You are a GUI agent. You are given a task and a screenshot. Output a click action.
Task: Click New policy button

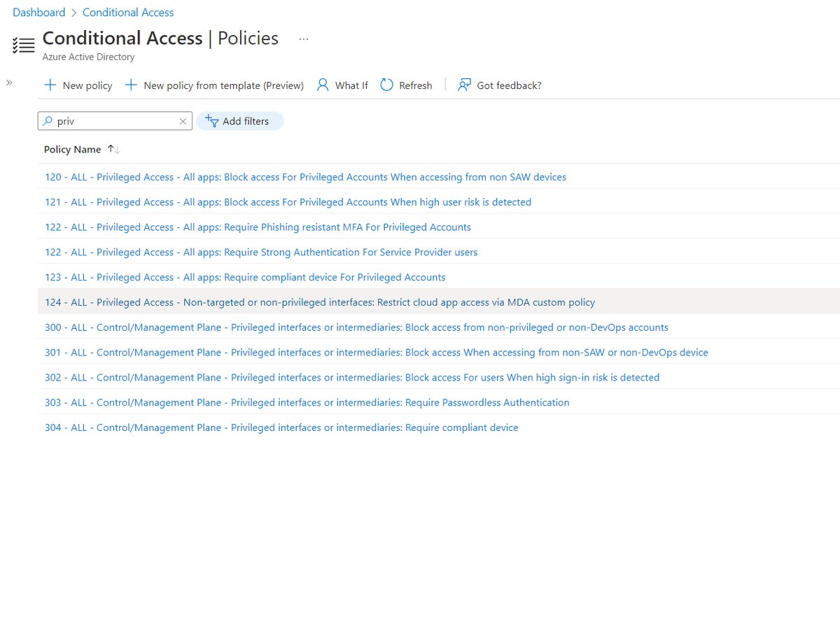click(78, 85)
